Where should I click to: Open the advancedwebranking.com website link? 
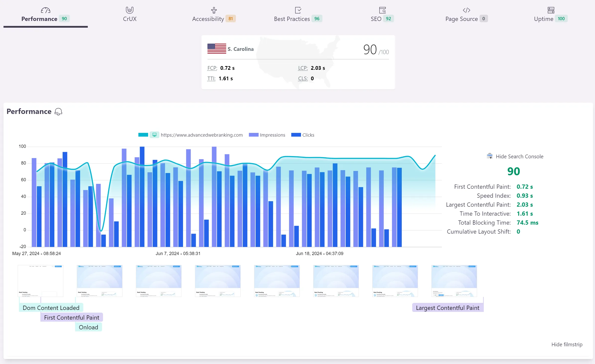click(x=201, y=135)
